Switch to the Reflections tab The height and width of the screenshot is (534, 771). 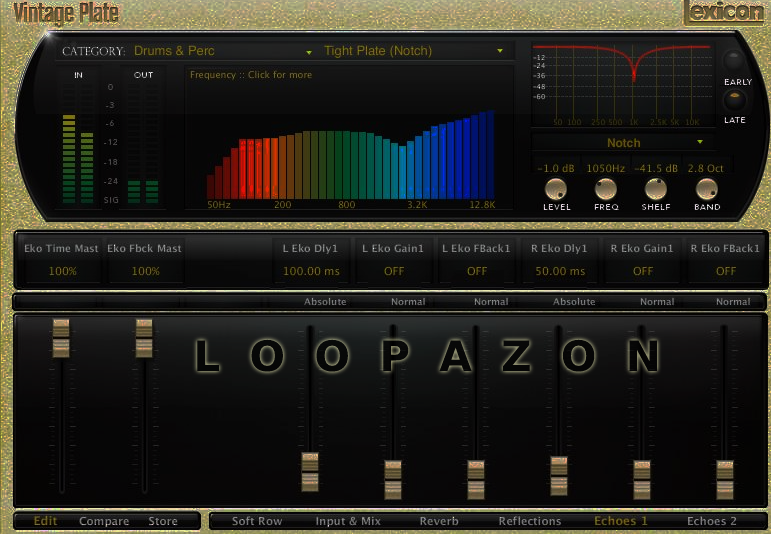click(530, 521)
